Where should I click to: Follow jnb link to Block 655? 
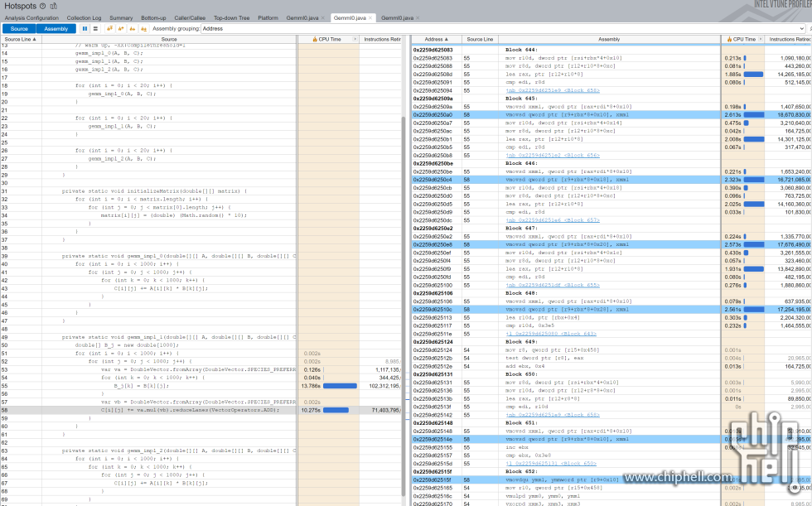(x=552, y=285)
